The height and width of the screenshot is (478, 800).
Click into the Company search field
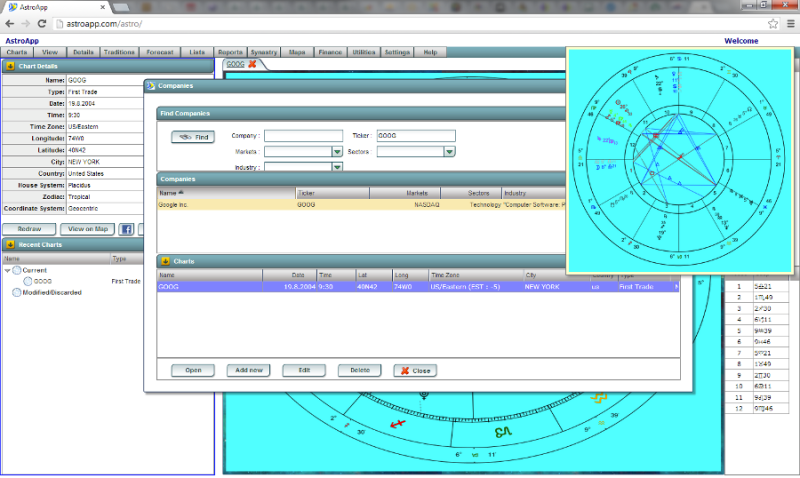(304, 136)
